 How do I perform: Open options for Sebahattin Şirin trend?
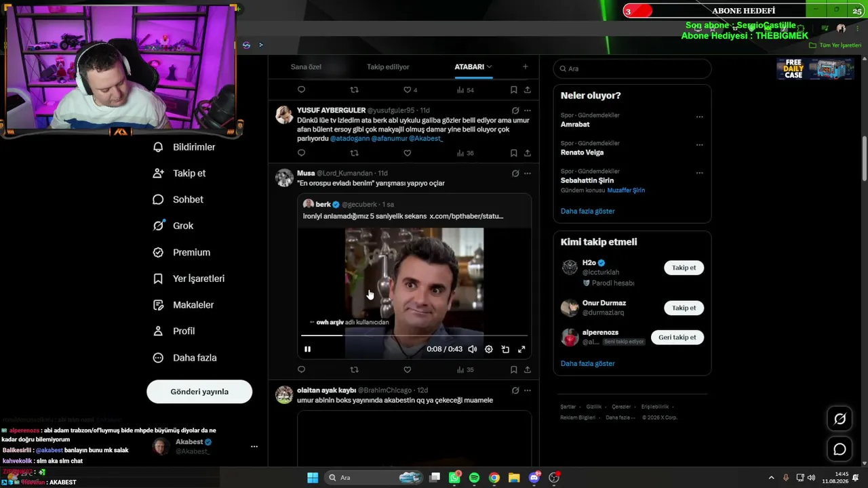(x=700, y=173)
